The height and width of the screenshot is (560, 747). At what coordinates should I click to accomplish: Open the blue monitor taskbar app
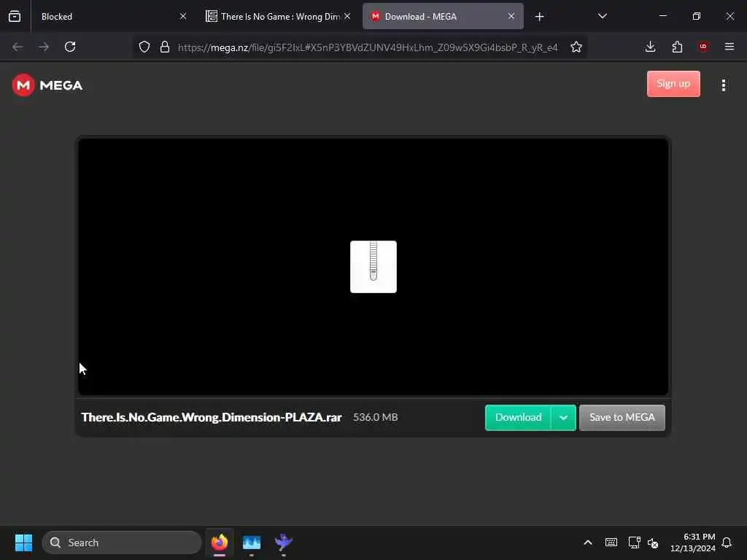pyautogui.click(x=252, y=542)
